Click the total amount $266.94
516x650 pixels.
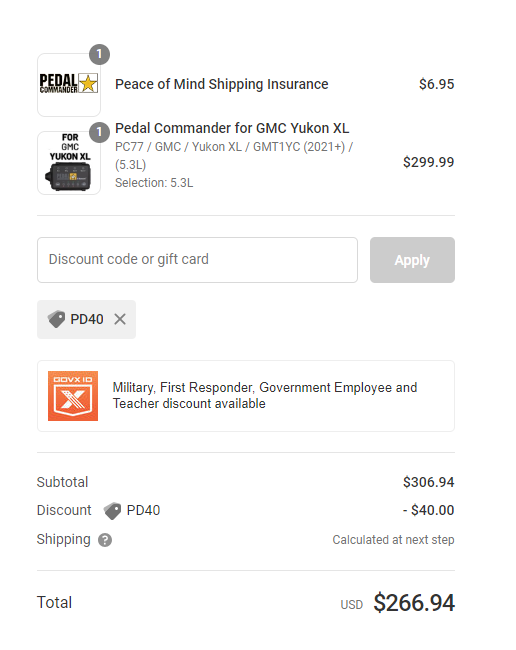tap(414, 603)
